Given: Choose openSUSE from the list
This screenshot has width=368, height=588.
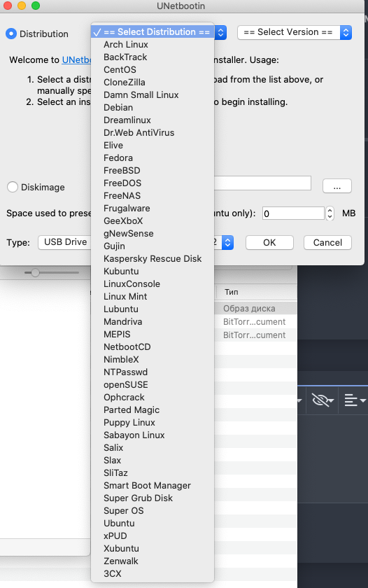Looking at the screenshot, I should point(153,385).
